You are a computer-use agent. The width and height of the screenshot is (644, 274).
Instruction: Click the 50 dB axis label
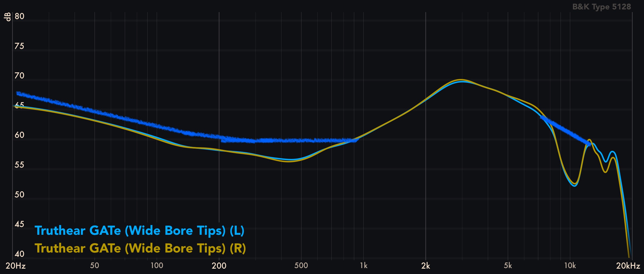click(19, 194)
